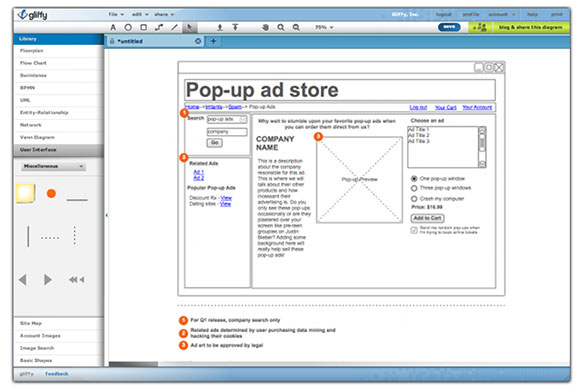580x390 pixels.
Task: Select the Ellipse shape tool
Action: click(x=128, y=27)
